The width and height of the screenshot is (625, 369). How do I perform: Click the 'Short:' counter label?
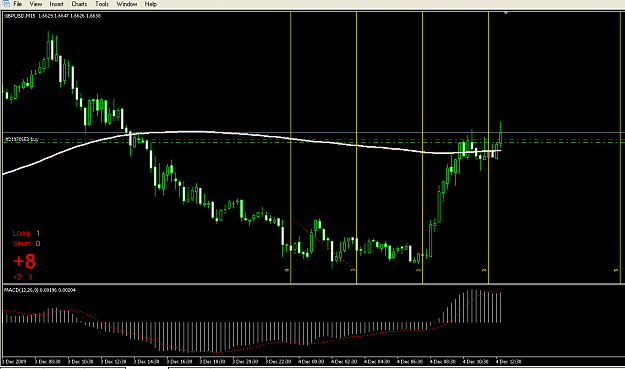(22, 243)
